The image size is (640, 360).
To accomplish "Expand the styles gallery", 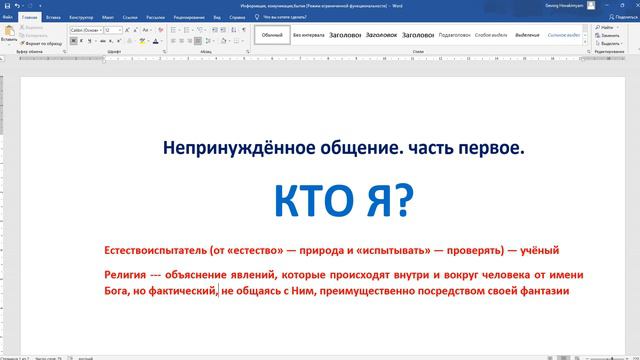I will (585, 42).
